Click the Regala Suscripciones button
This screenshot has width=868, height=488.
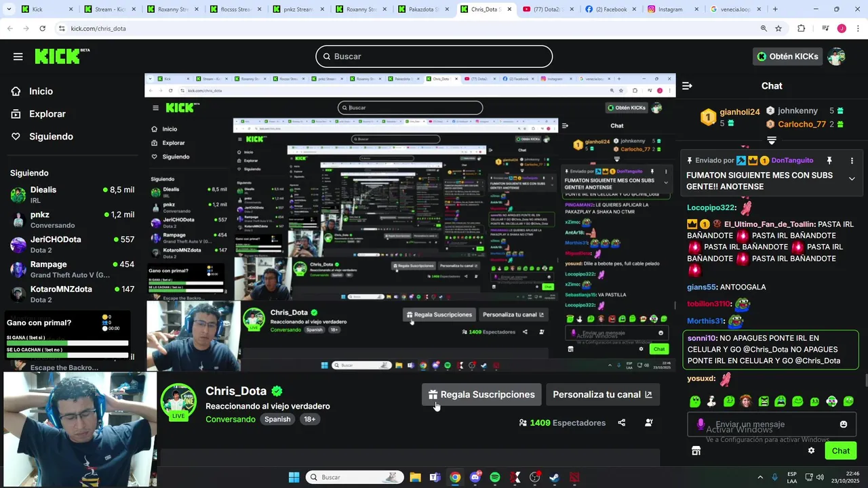(481, 394)
